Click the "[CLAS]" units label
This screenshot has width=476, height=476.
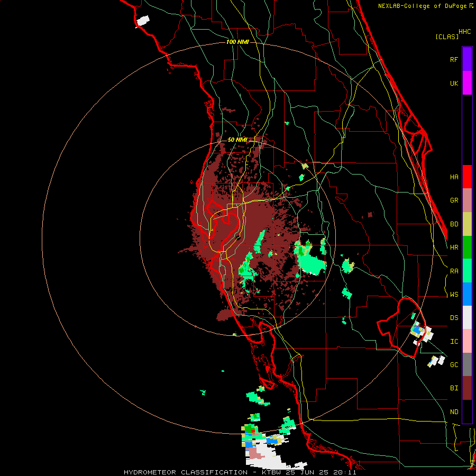click(x=447, y=36)
